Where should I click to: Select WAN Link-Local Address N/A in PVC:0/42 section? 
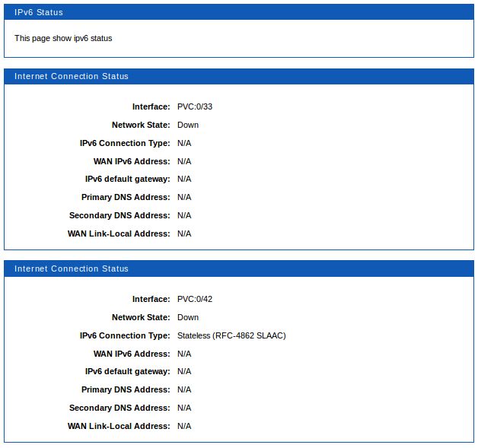click(184, 427)
